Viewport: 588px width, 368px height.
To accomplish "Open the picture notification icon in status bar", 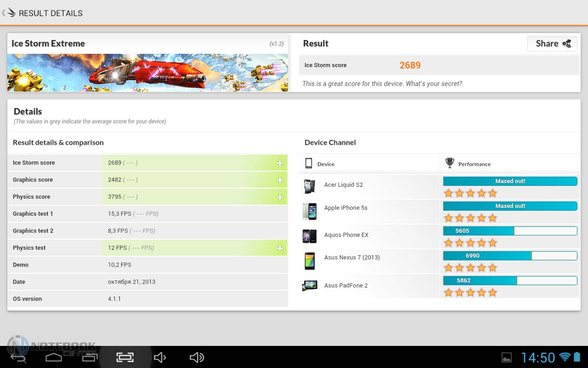I will click(x=506, y=357).
